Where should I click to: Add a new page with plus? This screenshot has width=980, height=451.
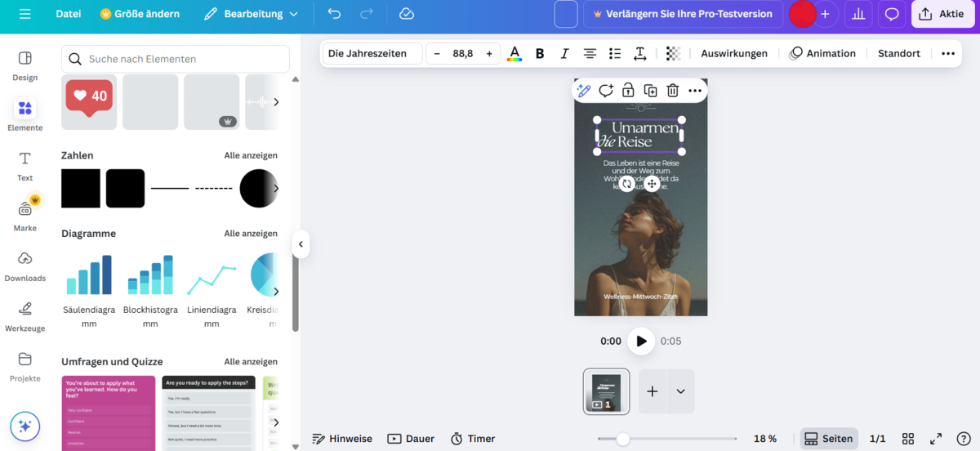coord(653,391)
